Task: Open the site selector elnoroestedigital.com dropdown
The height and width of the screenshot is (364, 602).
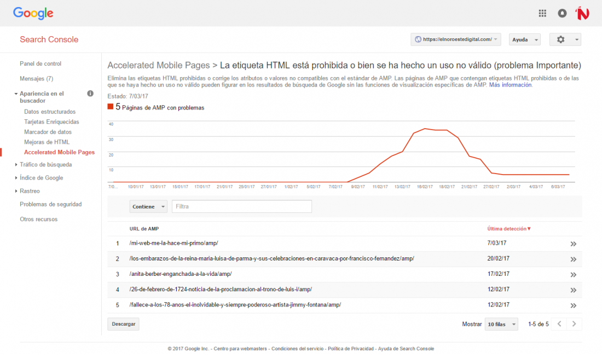Action: 456,39
